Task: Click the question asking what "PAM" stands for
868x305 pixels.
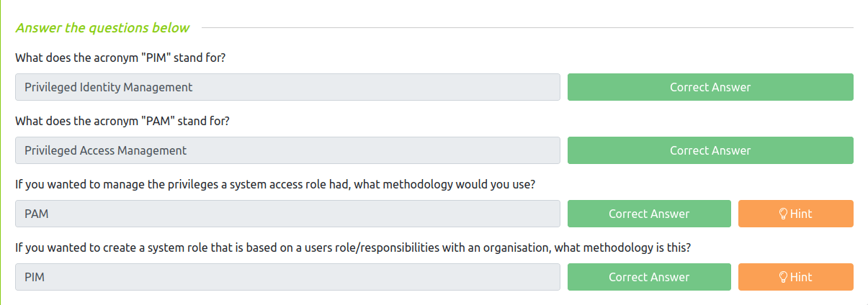Action: pos(122,121)
